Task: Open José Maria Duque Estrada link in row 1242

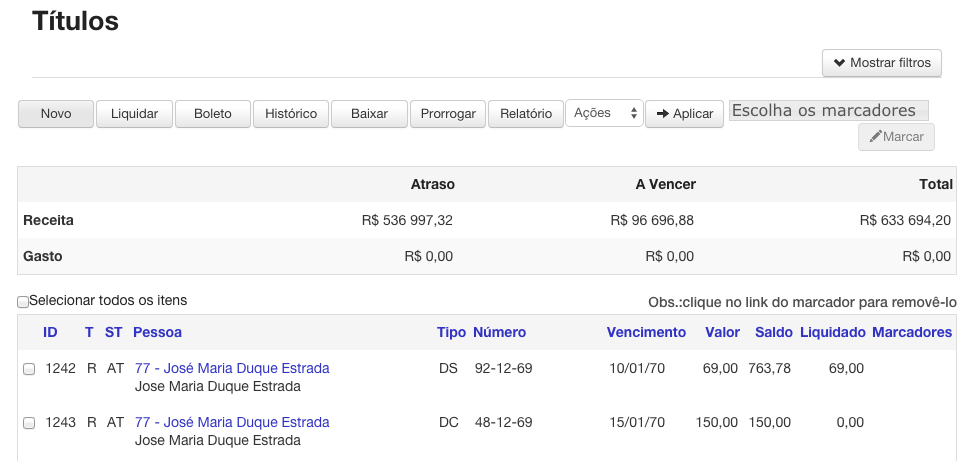Action: click(x=232, y=368)
